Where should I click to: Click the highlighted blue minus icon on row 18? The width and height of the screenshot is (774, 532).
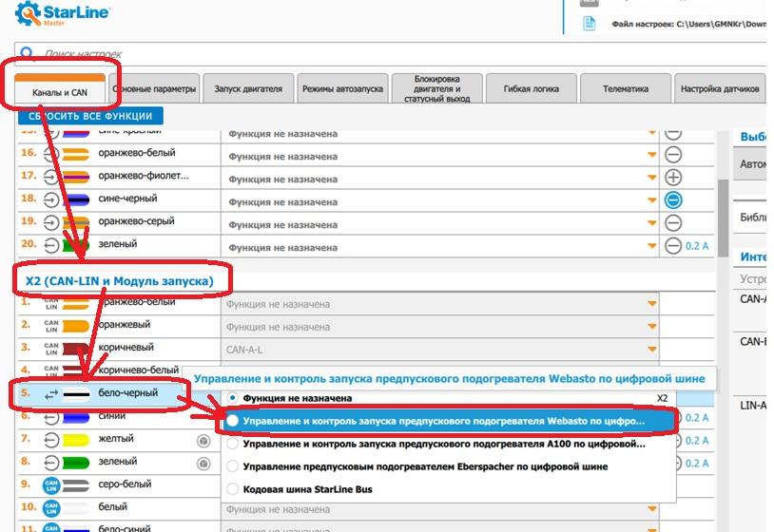673,200
